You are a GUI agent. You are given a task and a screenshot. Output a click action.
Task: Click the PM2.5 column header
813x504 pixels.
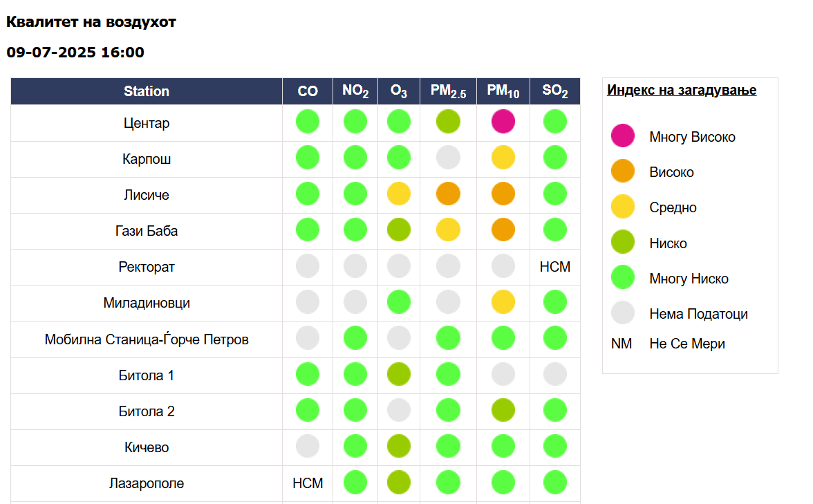point(448,91)
